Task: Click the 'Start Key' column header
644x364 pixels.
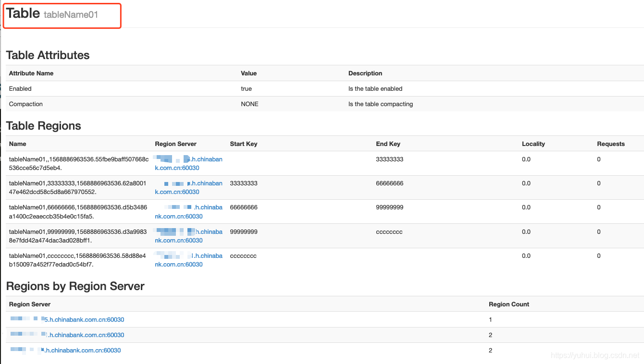Action: tap(244, 144)
